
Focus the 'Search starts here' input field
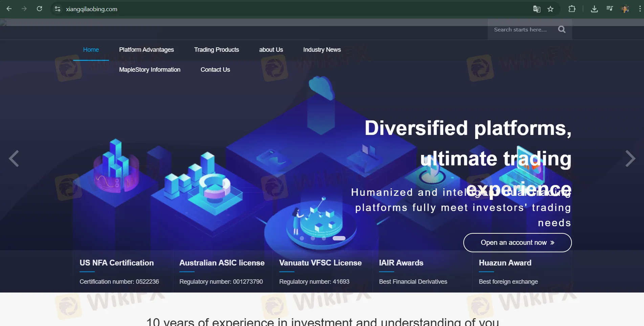coord(521,30)
